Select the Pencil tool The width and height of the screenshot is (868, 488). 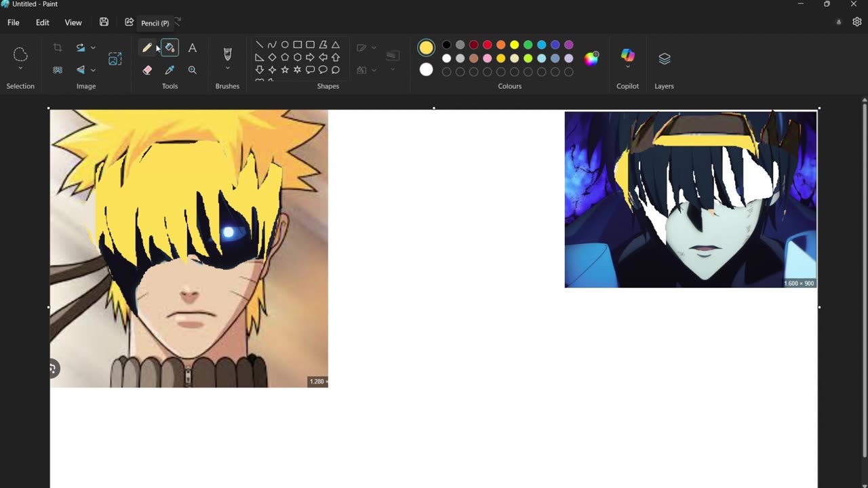[x=147, y=47]
